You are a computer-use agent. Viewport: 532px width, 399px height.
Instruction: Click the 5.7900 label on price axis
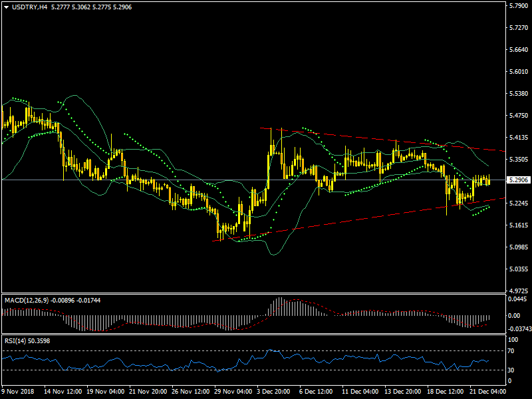[x=517, y=6]
